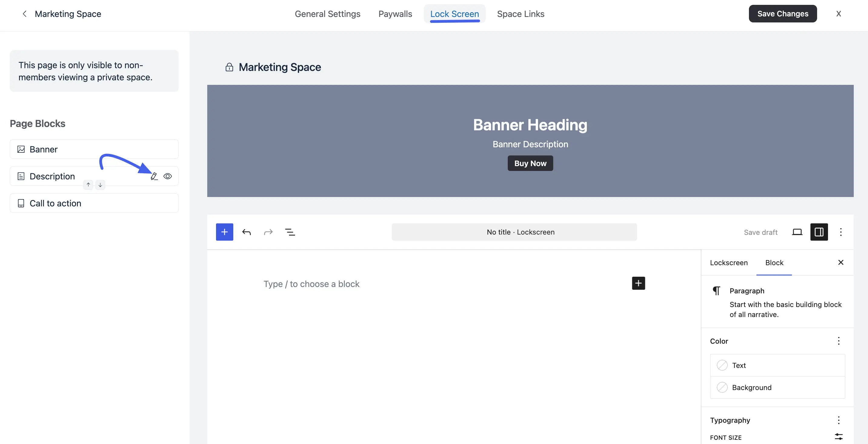Open the document overview list view
The height and width of the screenshot is (444, 868).
[290, 232]
